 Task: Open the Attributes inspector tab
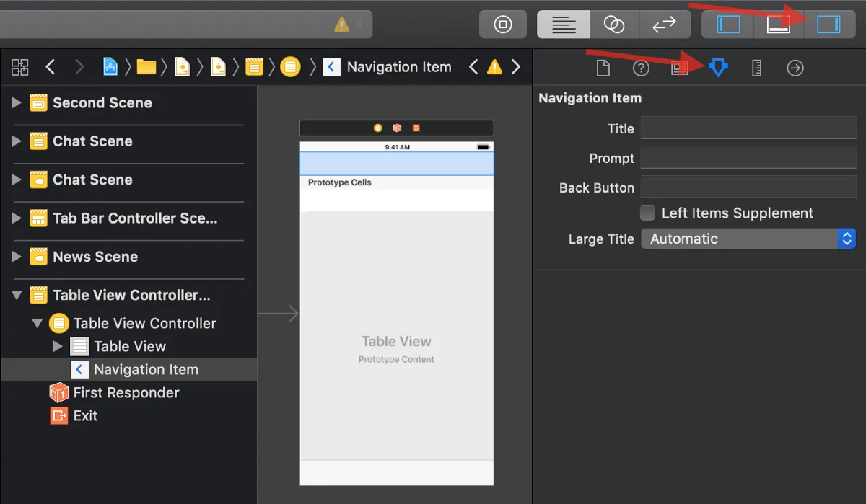[x=718, y=68]
